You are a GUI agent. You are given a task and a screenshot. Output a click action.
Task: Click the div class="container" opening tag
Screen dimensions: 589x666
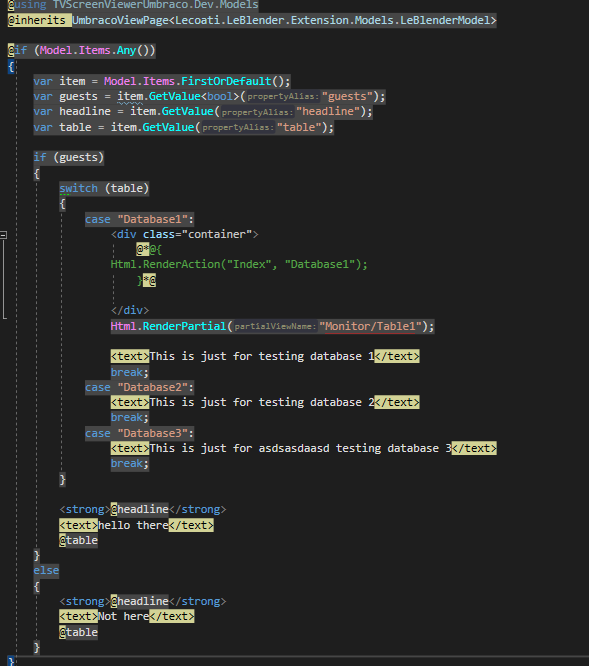tap(184, 234)
